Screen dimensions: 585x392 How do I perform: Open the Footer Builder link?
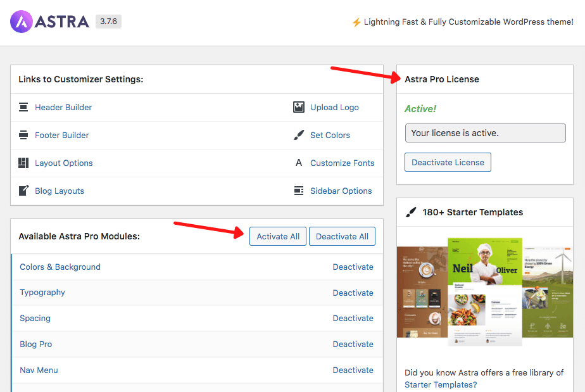tap(62, 135)
